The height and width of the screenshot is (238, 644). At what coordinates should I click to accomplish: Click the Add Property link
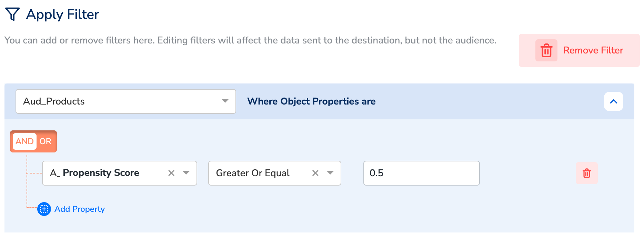pos(80,209)
